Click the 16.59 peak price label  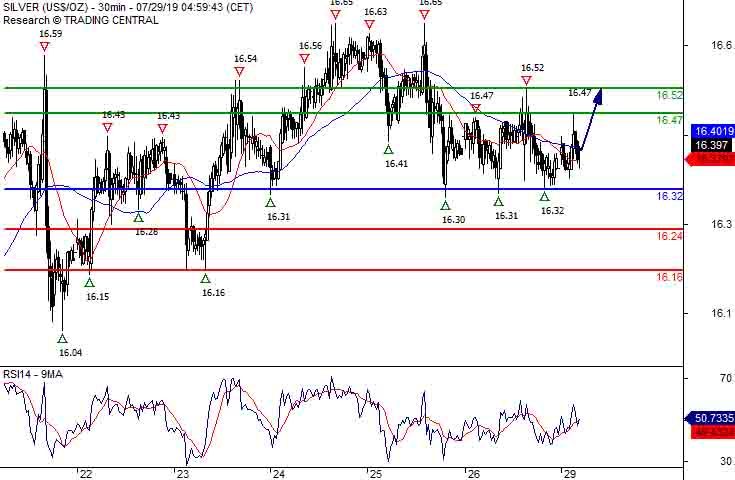(x=51, y=34)
